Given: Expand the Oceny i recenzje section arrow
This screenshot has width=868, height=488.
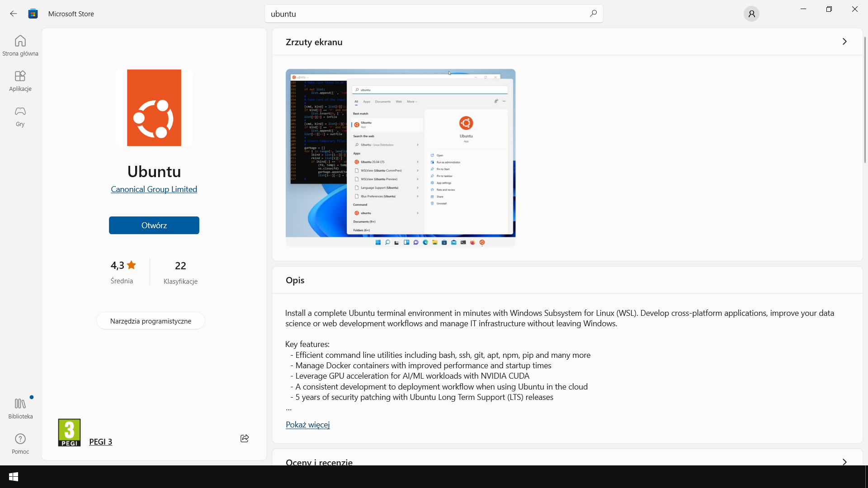Looking at the screenshot, I should [x=844, y=461].
